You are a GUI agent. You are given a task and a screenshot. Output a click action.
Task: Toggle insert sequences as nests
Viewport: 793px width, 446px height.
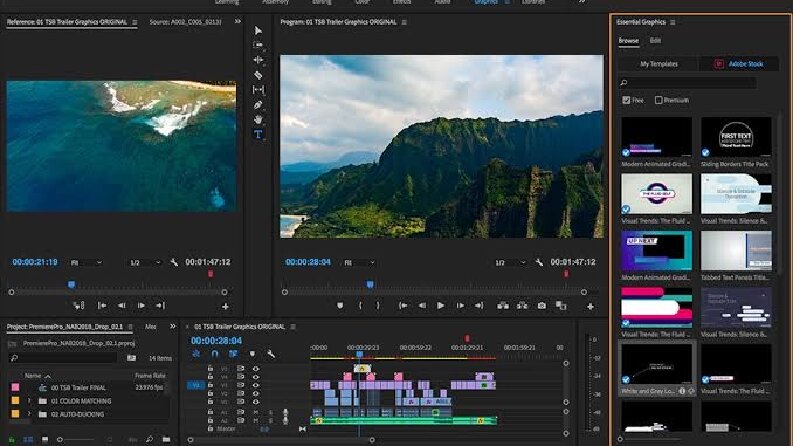[x=196, y=354]
